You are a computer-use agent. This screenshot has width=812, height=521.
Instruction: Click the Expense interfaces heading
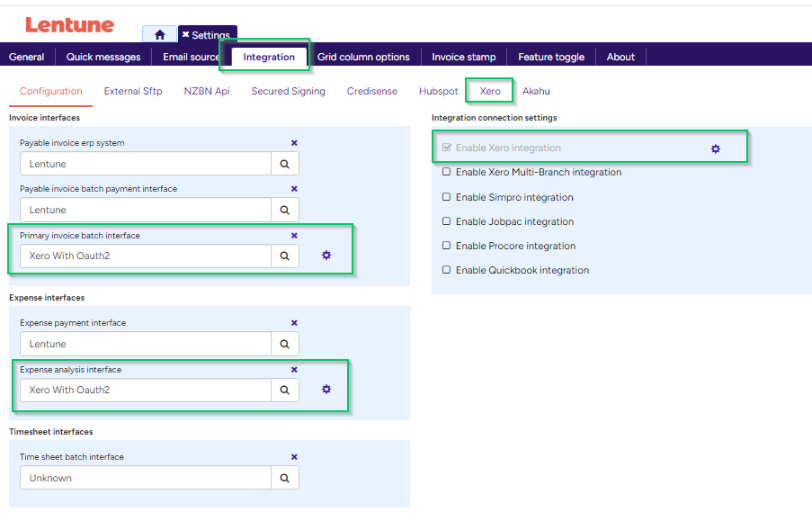[x=47, y=298]
